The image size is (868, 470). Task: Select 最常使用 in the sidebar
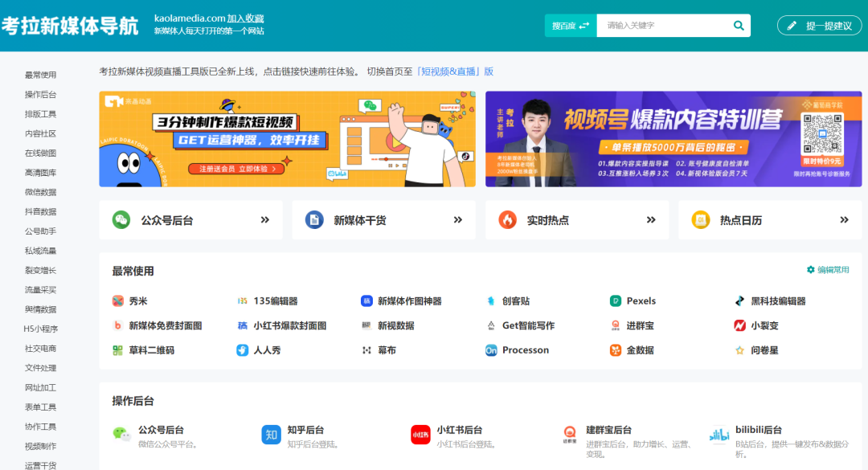tap(40, 75)
